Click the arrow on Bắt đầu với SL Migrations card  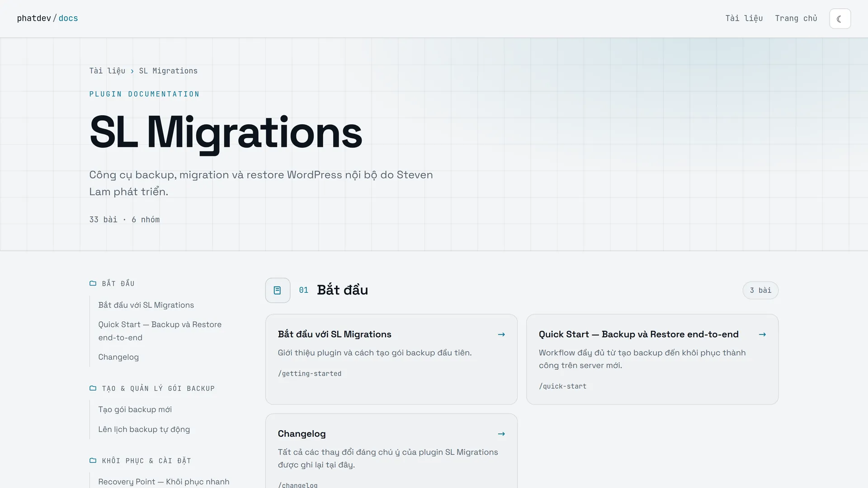point(501,334)
